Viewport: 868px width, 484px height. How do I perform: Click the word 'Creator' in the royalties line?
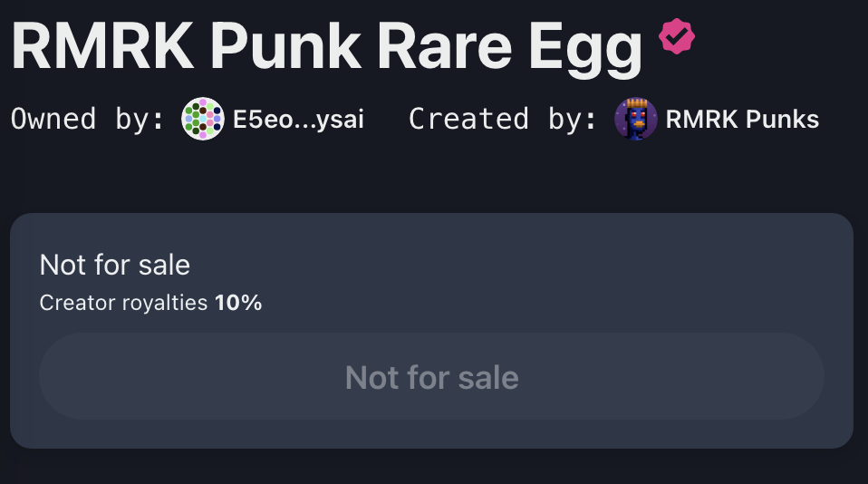click(78, 303)
